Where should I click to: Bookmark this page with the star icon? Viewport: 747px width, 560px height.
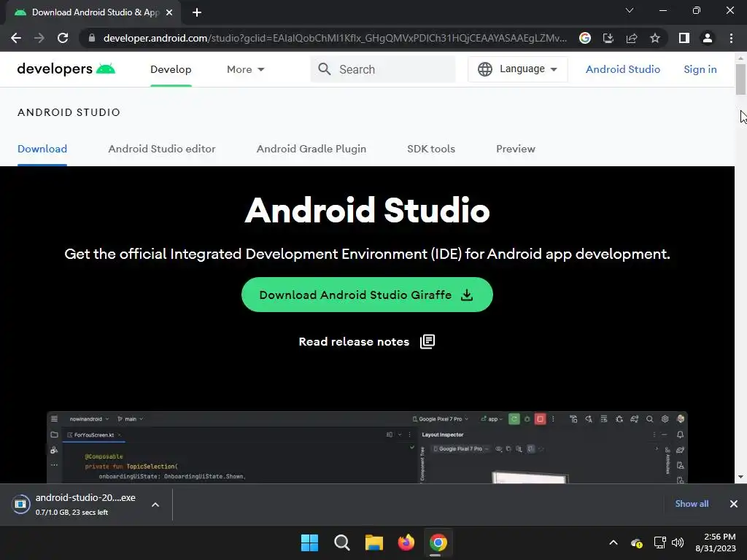pyautogui.click(x=655, y=38)
